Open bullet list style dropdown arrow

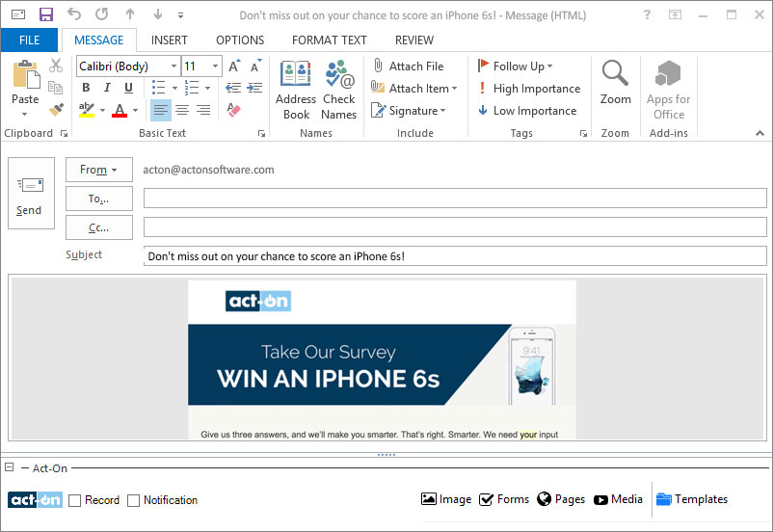pos(174,89)
